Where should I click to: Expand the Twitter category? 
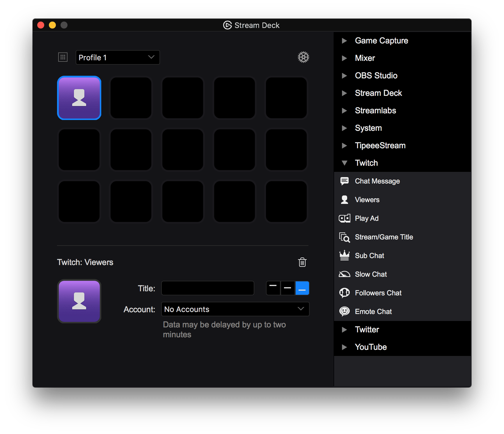coord(344,330)
